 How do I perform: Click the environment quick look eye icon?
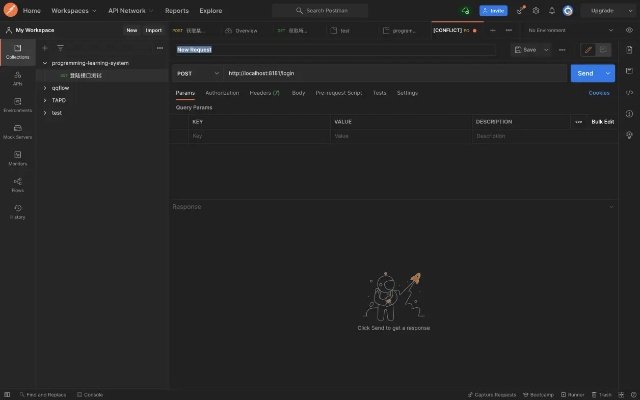[x=629, y=30]
